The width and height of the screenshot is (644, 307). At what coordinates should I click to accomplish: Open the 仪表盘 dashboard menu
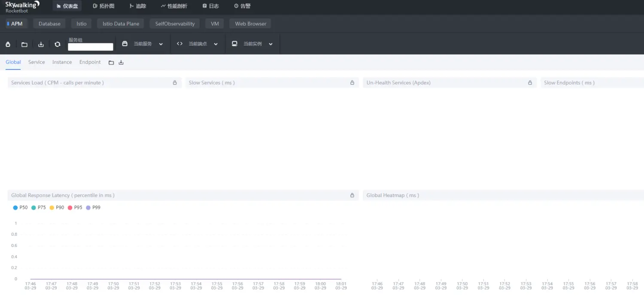pos(67,6)
